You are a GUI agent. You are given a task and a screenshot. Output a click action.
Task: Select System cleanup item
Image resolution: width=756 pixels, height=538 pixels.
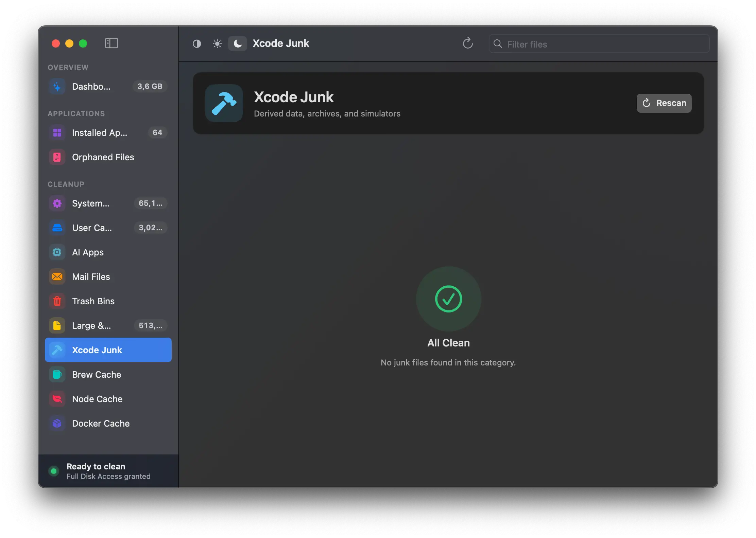pos(108,203)
